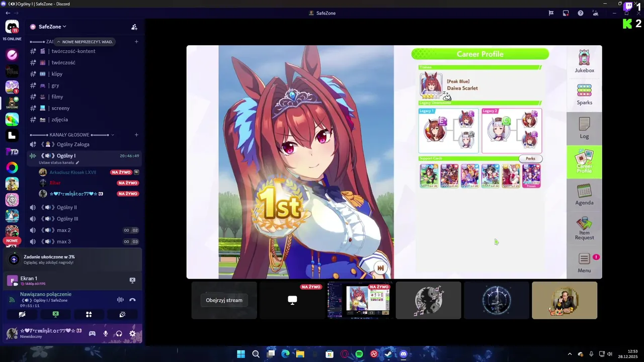Screen dimensions: 644x362
Task: Open Zadanie ukończone w 3% quest banner
Action: point(73,259)
